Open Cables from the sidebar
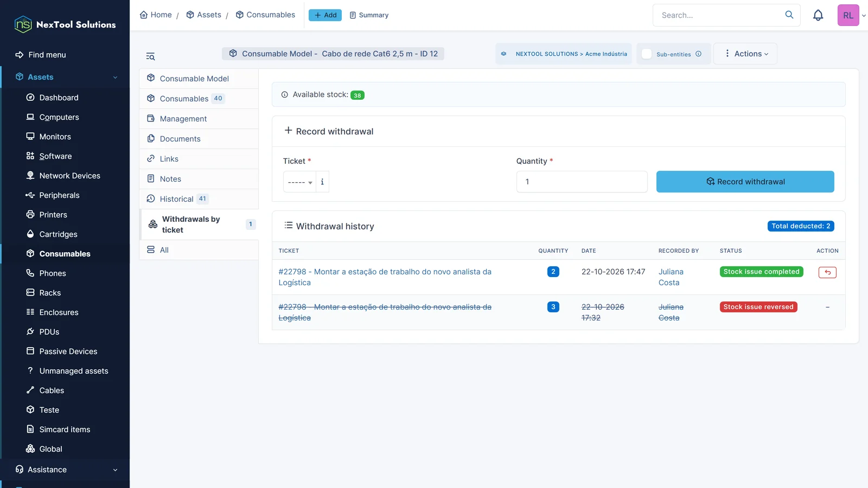The image size is (868, 488). [52, 390]
